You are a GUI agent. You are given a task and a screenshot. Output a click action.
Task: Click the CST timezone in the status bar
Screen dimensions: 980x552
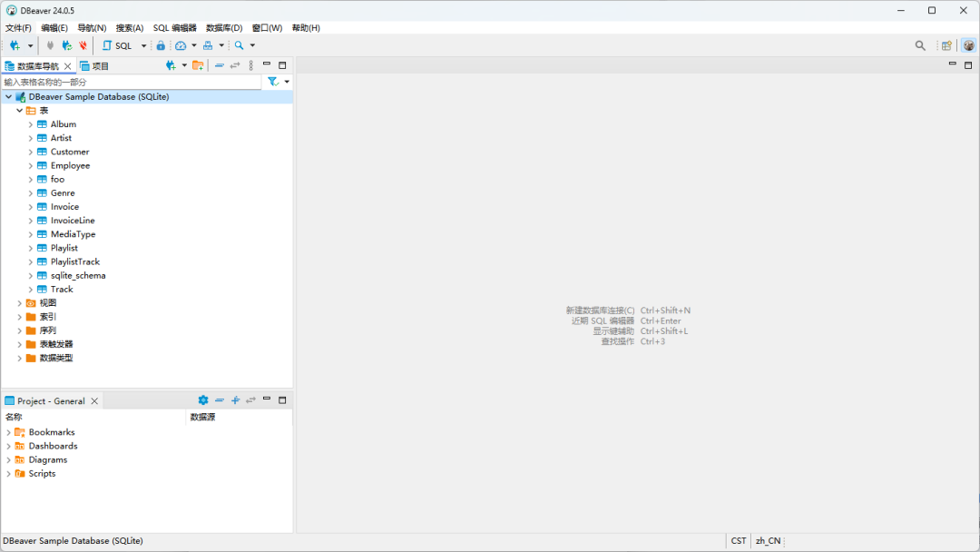point(739,541)
